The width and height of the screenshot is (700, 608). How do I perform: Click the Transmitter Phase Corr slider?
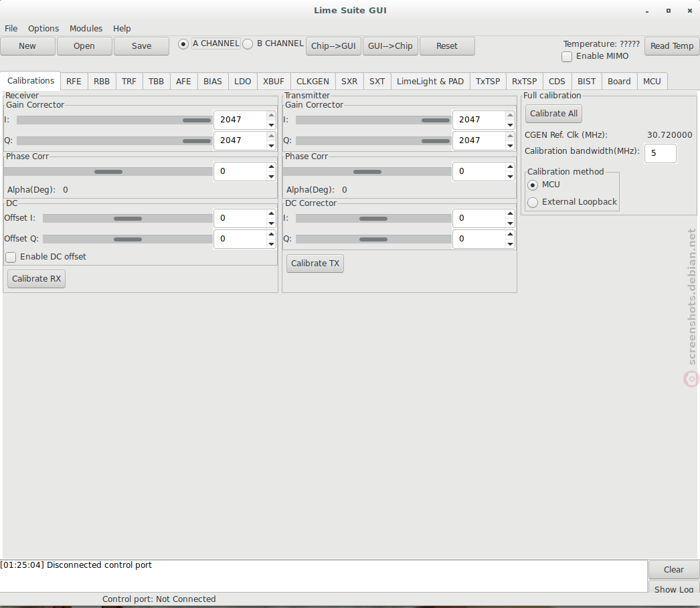click(367, 172)
